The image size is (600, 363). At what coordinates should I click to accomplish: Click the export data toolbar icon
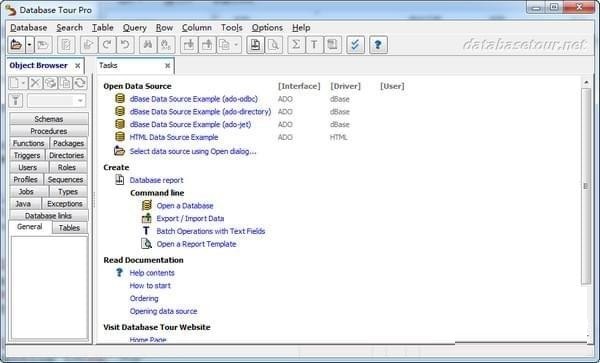tap(207, 45)
